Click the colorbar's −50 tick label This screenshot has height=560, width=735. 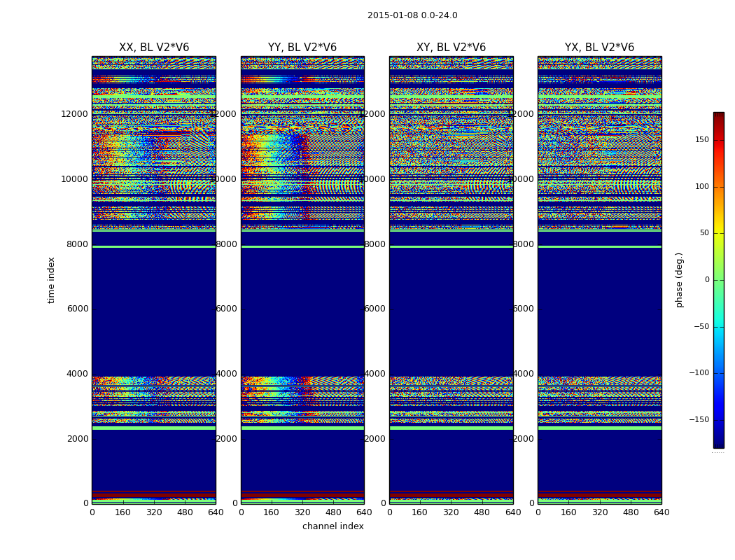pos(701,327)
